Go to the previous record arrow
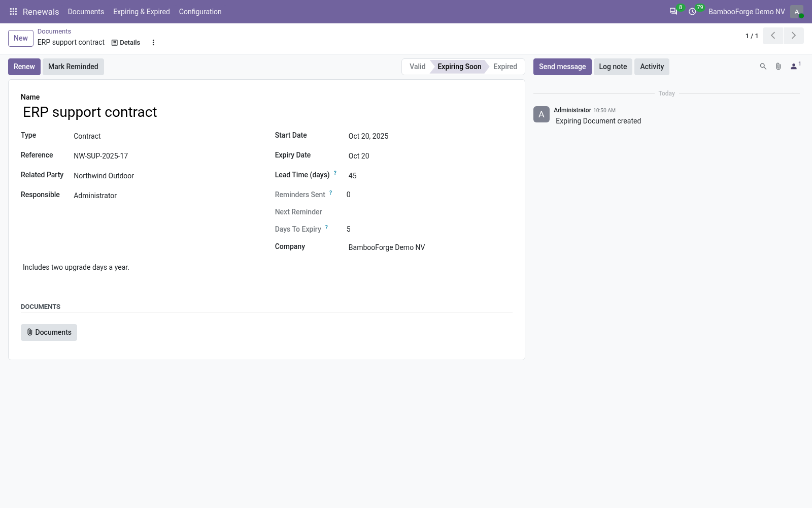Viewport: 812px width, 508px height. click(x=773, y=36)
